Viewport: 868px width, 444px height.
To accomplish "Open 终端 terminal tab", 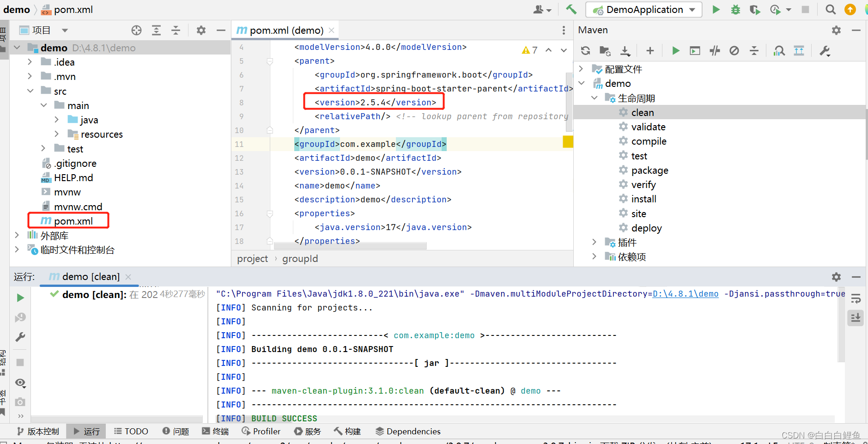I will [215, 431].
